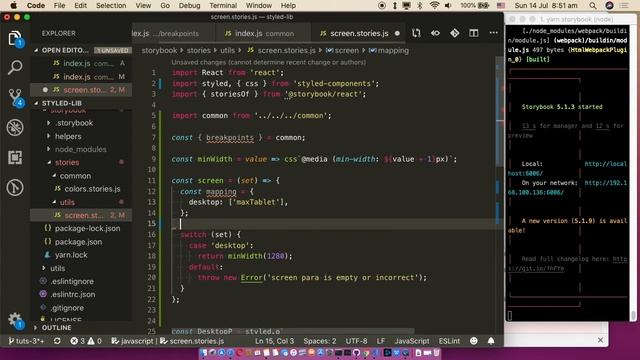
Task: Select the unsaved screen.stories.js in Open Editors
Action: 82,90
